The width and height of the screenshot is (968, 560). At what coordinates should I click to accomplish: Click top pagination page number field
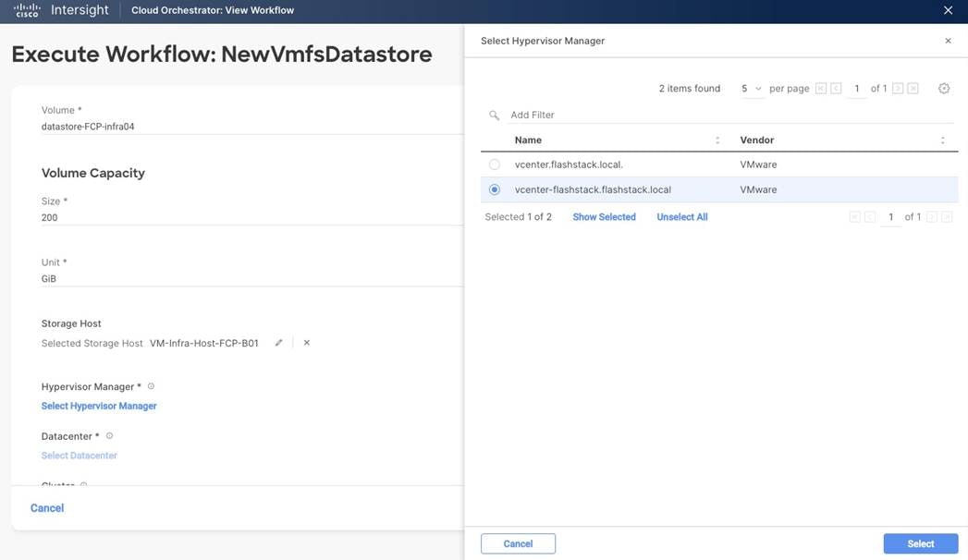857,88
